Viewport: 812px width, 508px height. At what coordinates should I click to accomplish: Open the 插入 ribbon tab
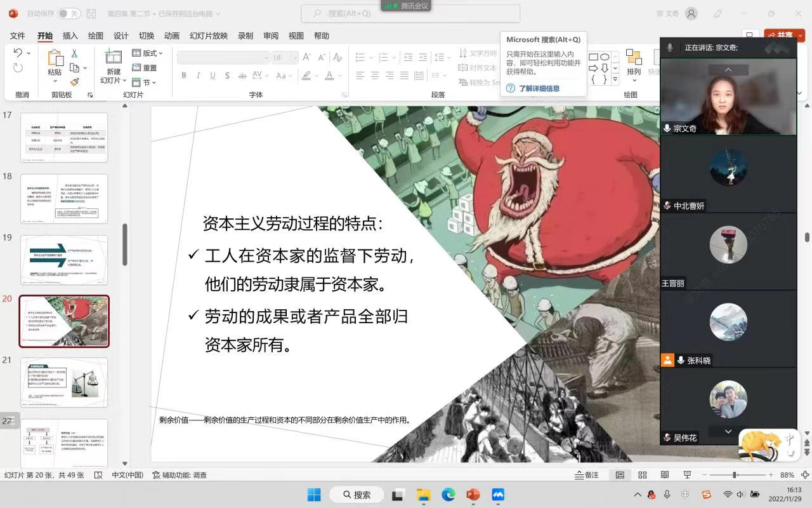pyautogui.click(x=70, y=36)
